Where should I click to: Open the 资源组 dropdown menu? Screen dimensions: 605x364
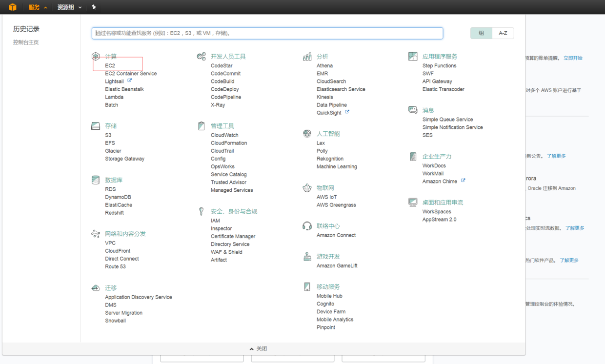tap(66, 7)
